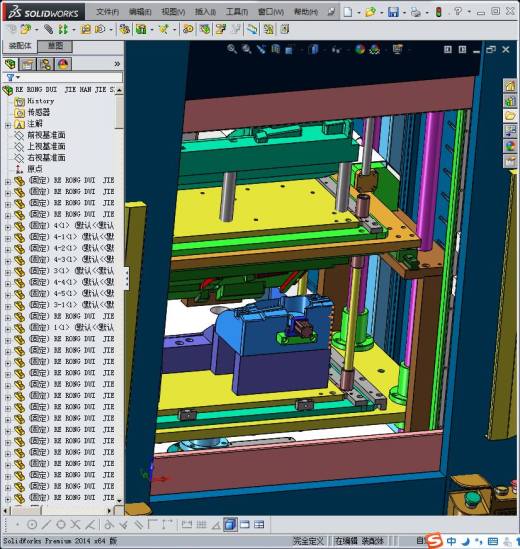Screen dimensions: 520x549
Task: Expand the (固定) 1<1> component
Action: tap(8, 329)
